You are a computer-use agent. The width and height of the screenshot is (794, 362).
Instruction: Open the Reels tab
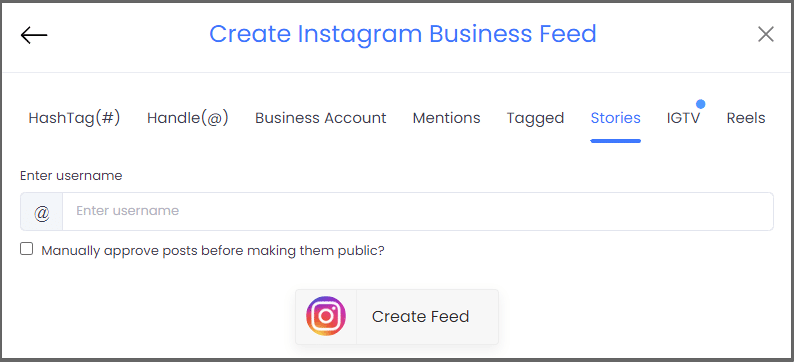click(745, 118)
